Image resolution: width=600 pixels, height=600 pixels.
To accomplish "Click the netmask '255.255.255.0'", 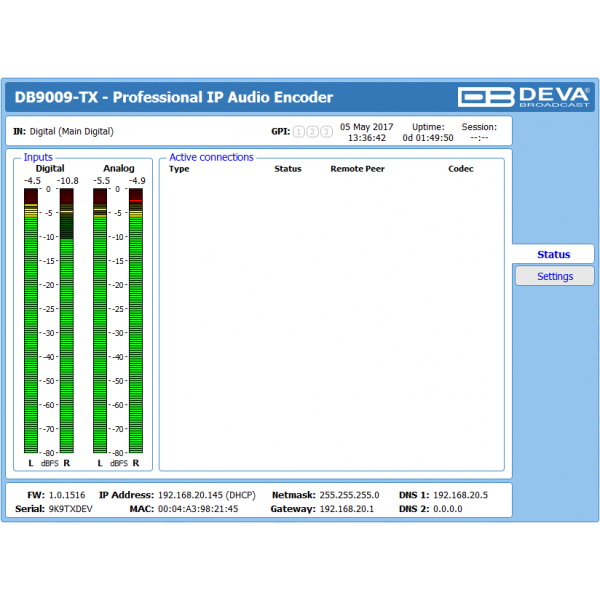I will click(x=349, y=495).
